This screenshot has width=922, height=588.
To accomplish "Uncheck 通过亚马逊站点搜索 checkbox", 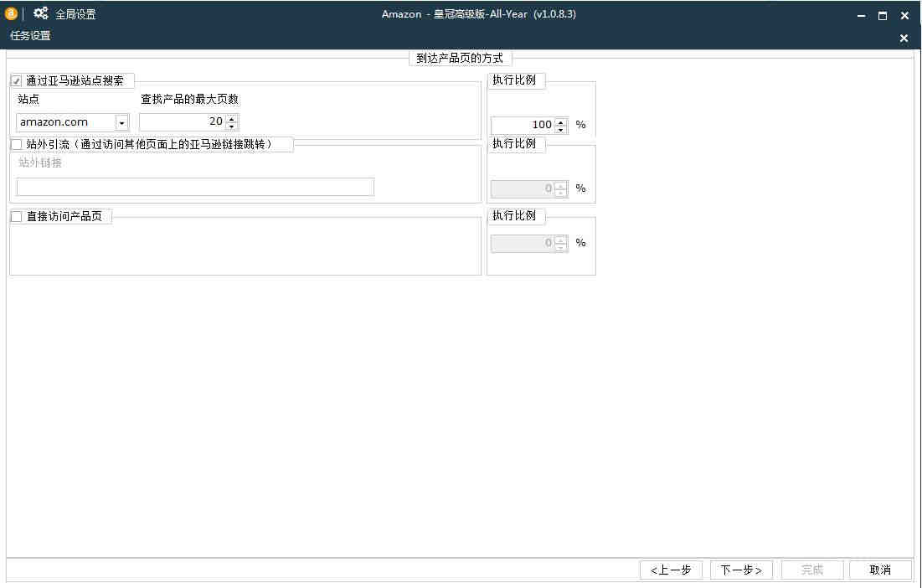I will pyautogui.click(x=17, y=81).
